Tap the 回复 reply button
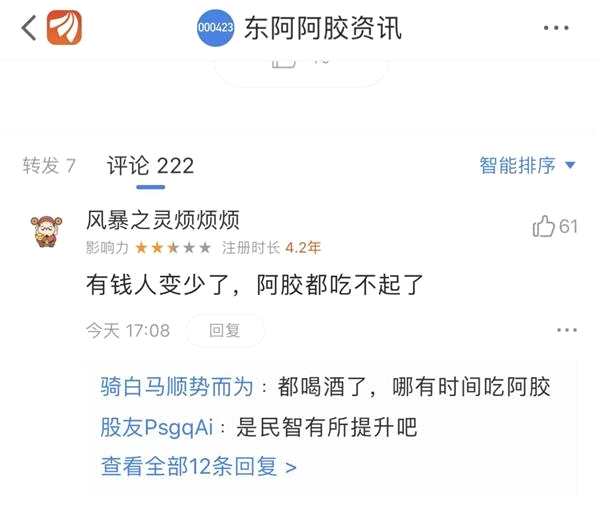600x510 pixels. coord(225,330)
